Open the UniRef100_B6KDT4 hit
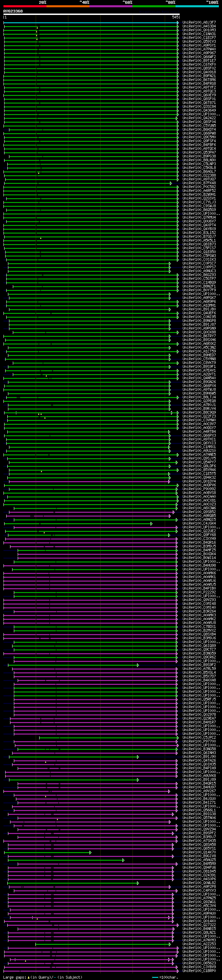 click(x=199, y=129)
